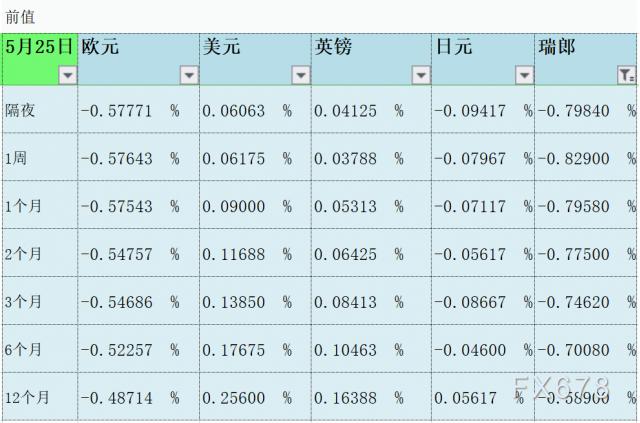Image resolution: width=640 pixels, height=423 pixels.
Task: Click the cell with value 0.03788
Action: [371, 157]
